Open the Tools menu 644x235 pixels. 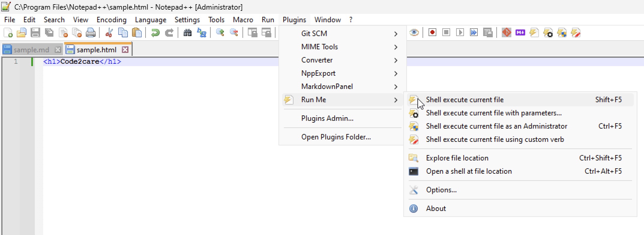point(216,20)
